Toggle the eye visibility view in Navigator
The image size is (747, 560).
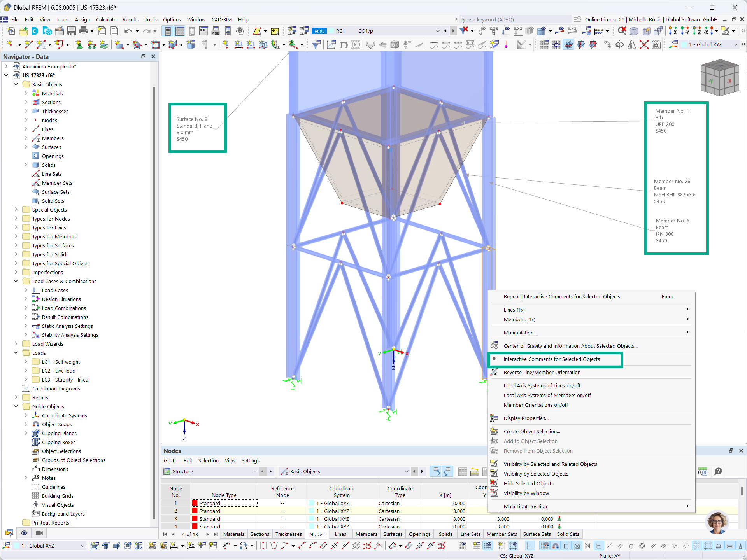click(24, 533)
